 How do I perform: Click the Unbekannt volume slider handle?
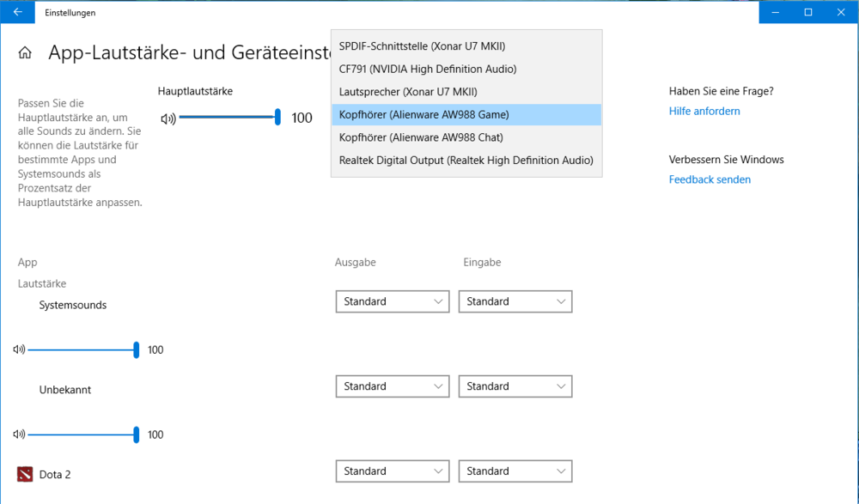(137, 434)
